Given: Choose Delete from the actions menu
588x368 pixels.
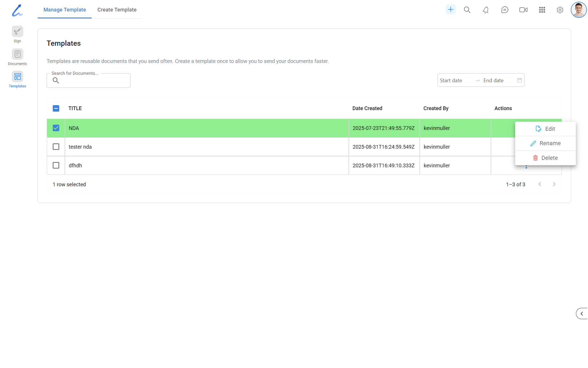Looking at the screenshot, I should point(545,158).
